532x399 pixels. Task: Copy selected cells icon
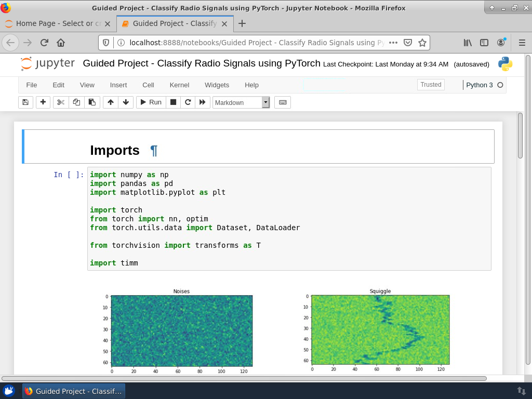[x=76, y=102]
